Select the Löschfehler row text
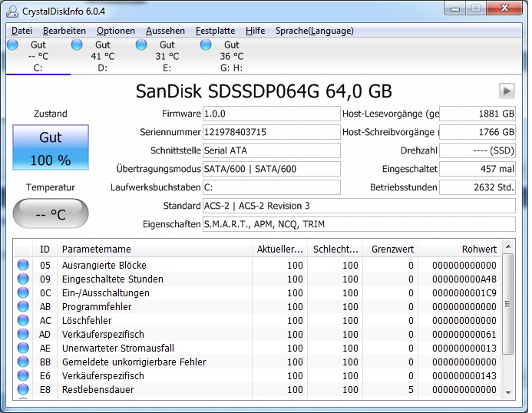The width and height of the screenshot is (532, 413). coord(87,320)
